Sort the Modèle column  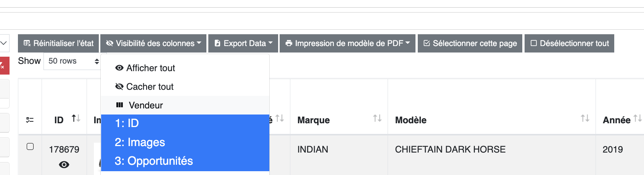585,118
